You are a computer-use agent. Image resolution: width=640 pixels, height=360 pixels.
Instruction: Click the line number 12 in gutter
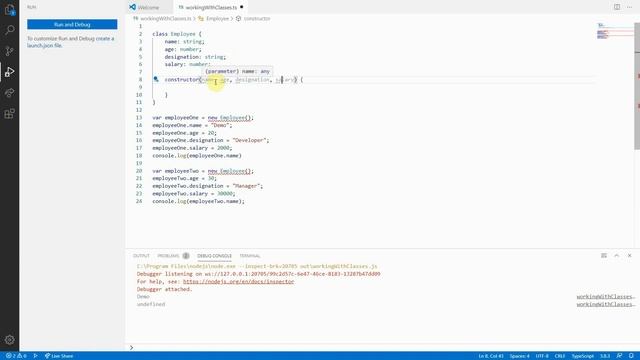point(139,110)
